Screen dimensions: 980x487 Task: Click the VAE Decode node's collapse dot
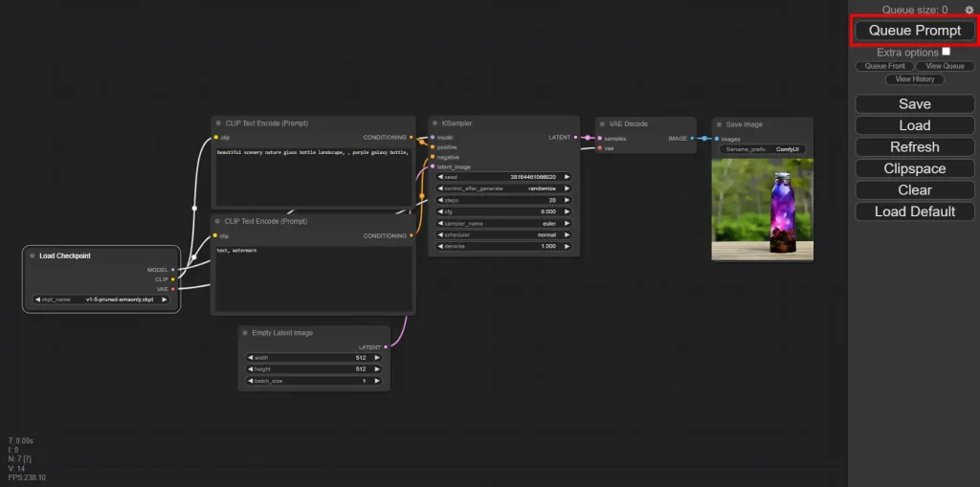tap(602, 123)
